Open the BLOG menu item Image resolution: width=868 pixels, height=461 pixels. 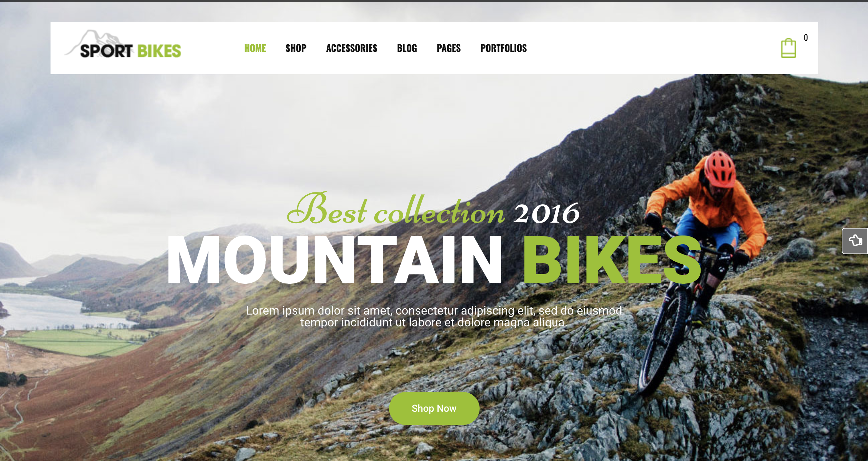click(407, 48)
